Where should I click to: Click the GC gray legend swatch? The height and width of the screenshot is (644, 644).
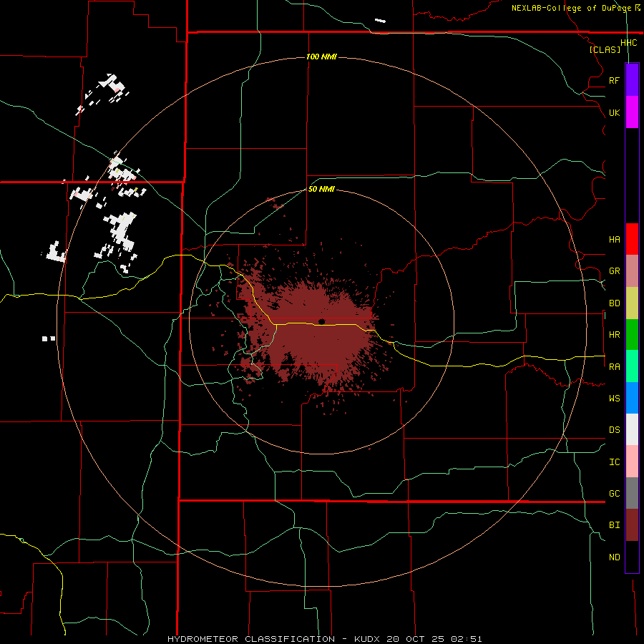tap(632, 493)
